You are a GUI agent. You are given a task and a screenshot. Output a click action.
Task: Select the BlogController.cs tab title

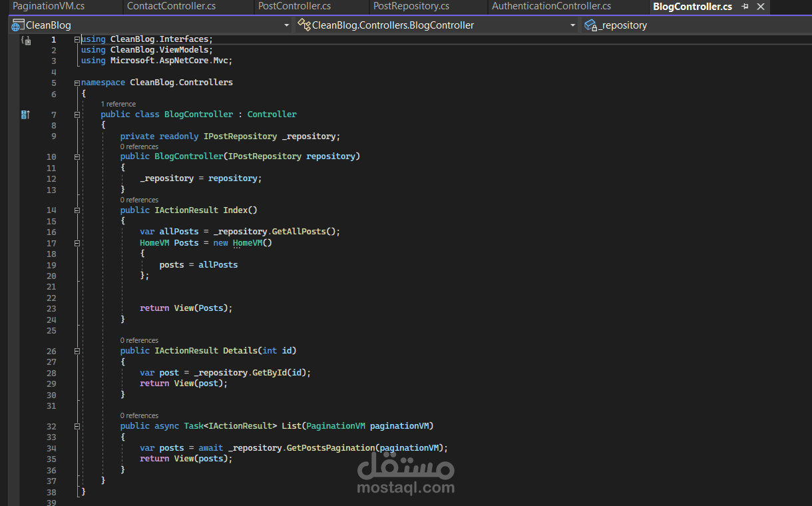pos(692,7)
